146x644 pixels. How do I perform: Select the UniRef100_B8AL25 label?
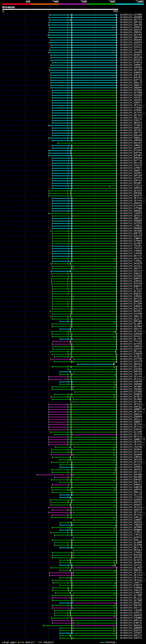131,82
